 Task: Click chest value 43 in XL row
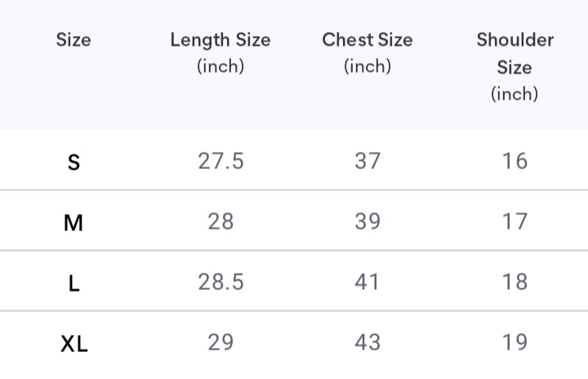coord(367,342)
